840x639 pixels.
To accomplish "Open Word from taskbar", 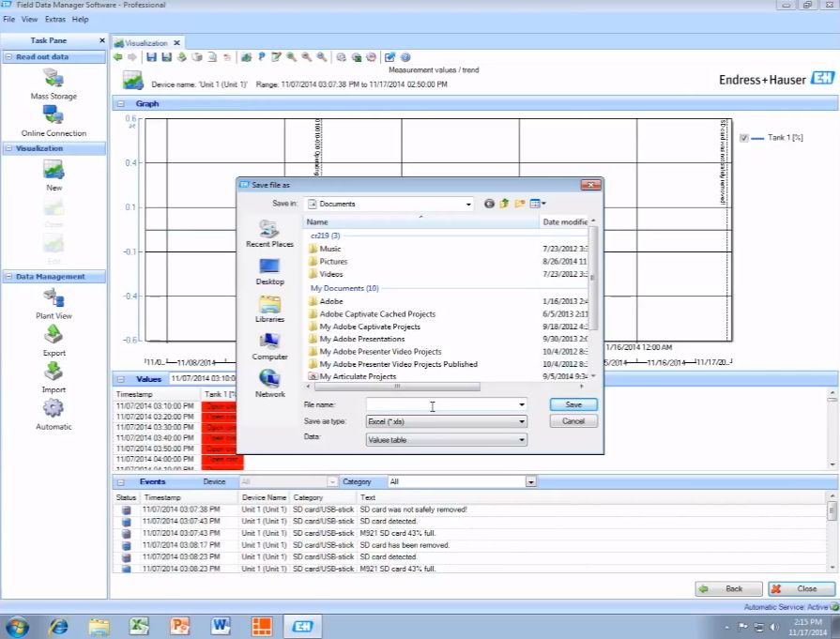I will pyautogui.click(x=221, y=626).
